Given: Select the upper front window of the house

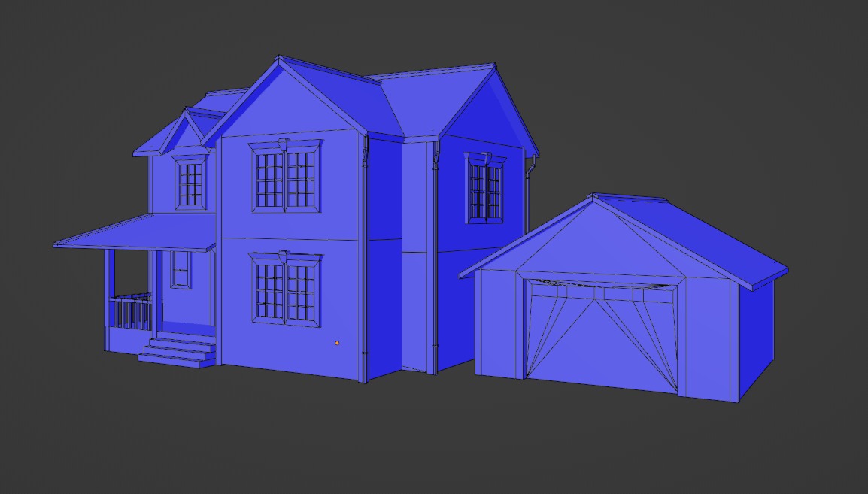Looking at the screenshot, I should 286,176.
